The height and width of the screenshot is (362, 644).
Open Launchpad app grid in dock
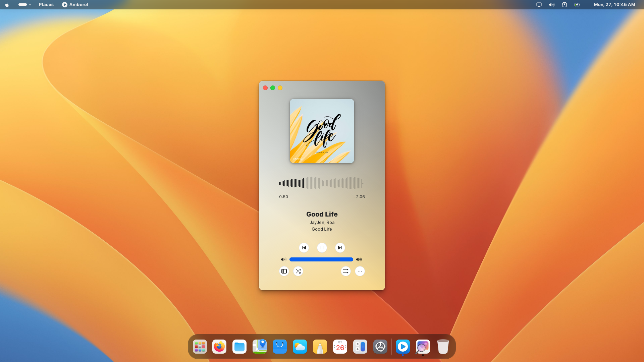click(200, 347)
